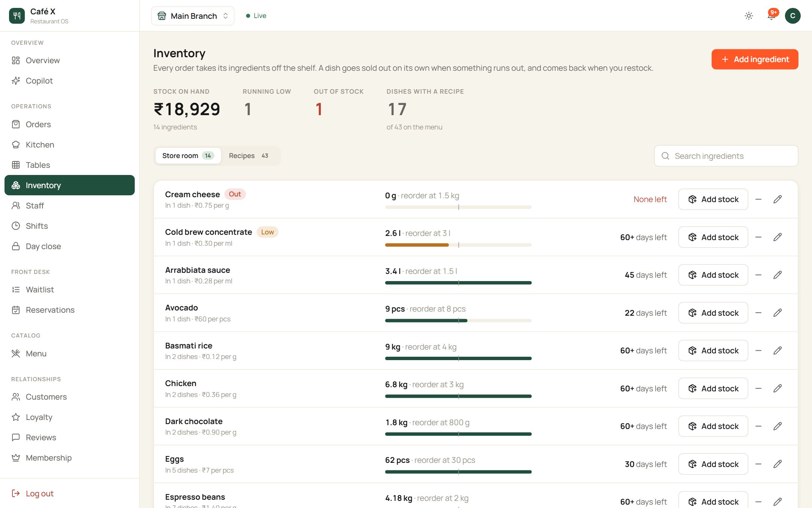
Task: Click the Café X fork-and-knife logo
Action: pyautogui.click(x=17, y=15)
